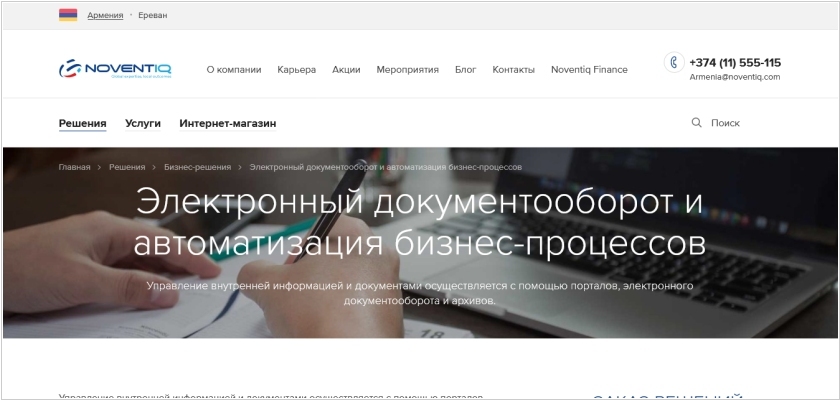Go to the Карьера page
This screenshot has width=840, height=400.
pyautogui.click(x=296, y=70)
